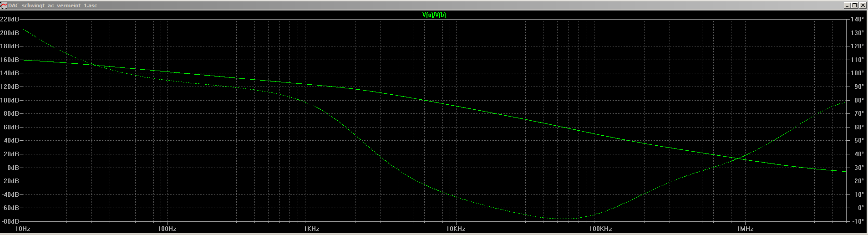Click the 10KHz frequency axis label
Image resolution: width=868 pixels, height=235 pixels.
pyautogui.click(x=456, y=229)
